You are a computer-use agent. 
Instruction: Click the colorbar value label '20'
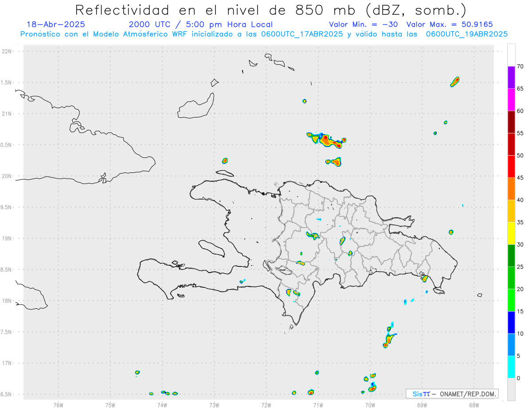520,289
